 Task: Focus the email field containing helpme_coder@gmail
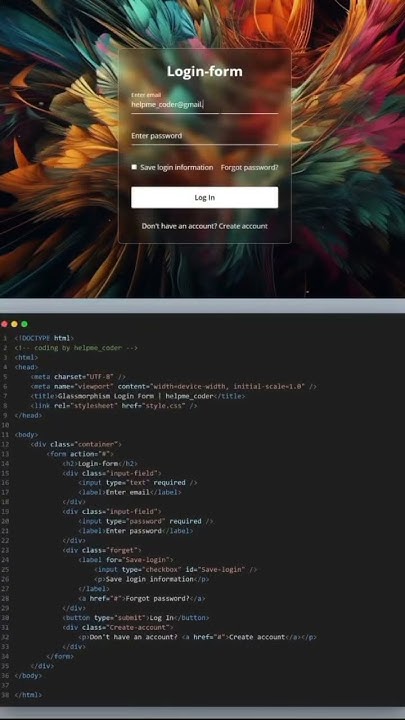pos(204,104)
